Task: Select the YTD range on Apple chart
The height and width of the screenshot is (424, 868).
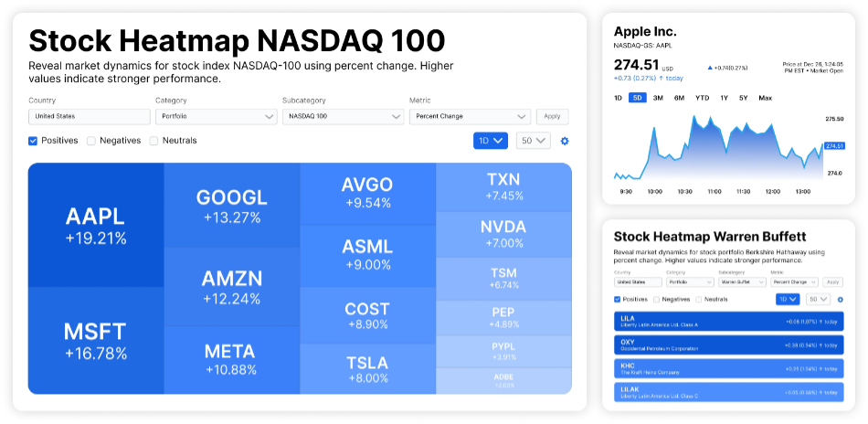Action: (x=702, y=98)
